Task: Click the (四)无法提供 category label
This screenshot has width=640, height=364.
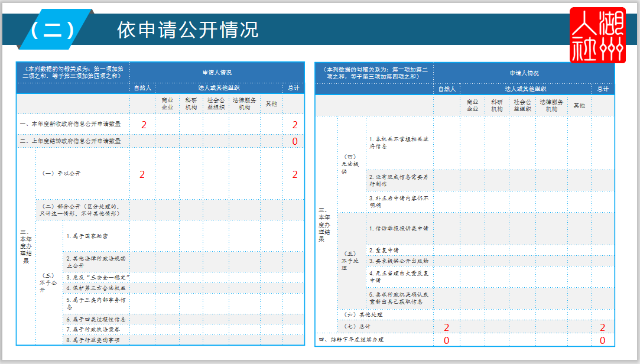Action: pyautogui.click(x=350, y=164)
